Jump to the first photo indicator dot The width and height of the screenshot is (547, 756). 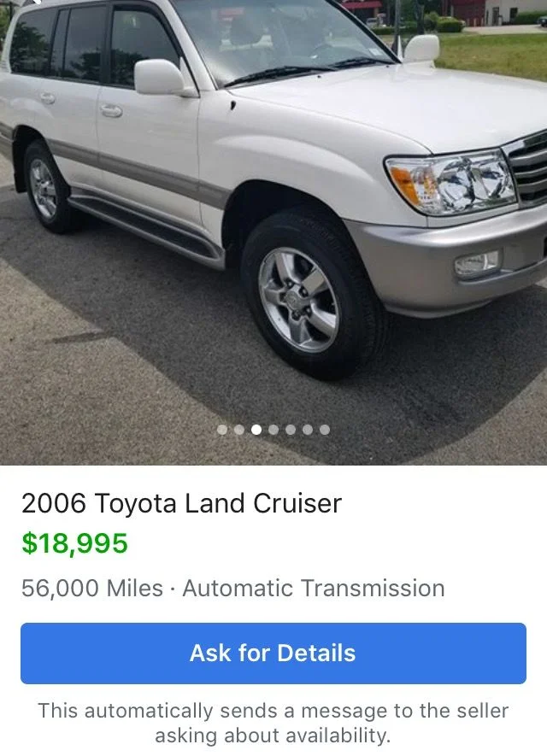point(222,430)
